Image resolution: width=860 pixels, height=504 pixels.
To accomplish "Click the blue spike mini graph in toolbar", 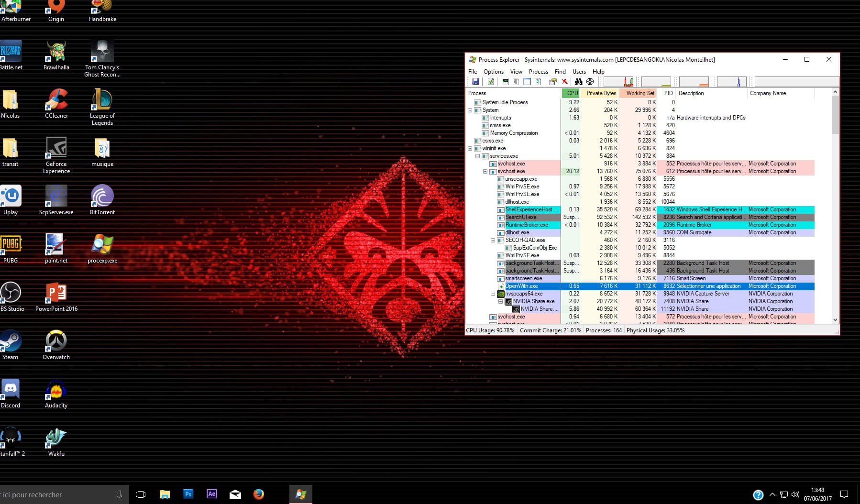I will click(x=731, y=82).
